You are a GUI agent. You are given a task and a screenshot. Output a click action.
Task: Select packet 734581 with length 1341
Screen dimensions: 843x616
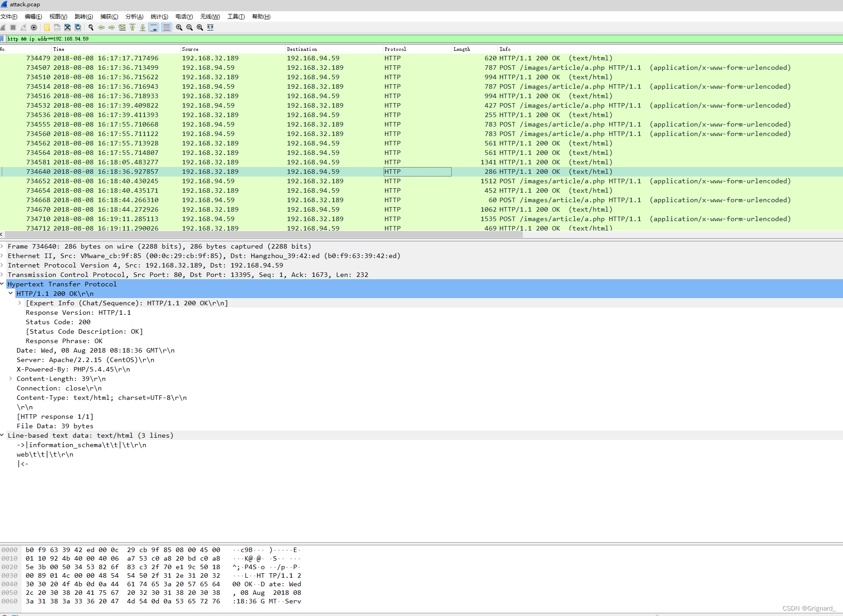(421, 162)
